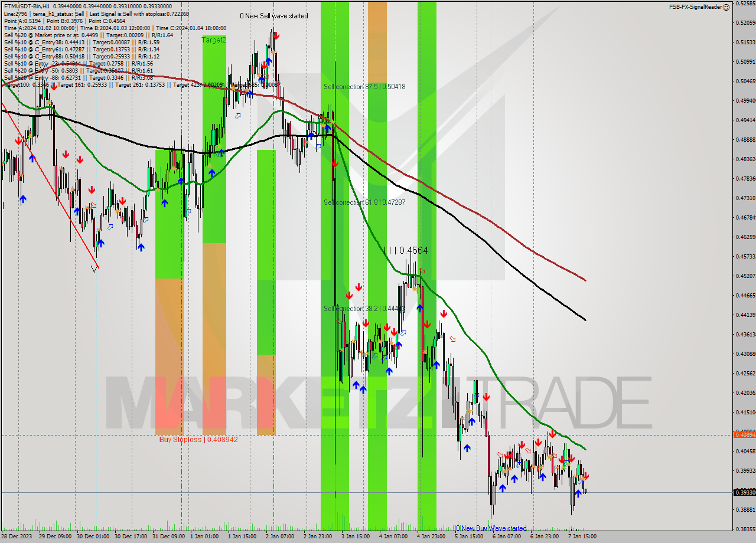Click the 'Sell correction 61.8 | 0.47287' label
Image resolution: width=756 pixels, height=543 pixels.
click(x=364, y=202)
